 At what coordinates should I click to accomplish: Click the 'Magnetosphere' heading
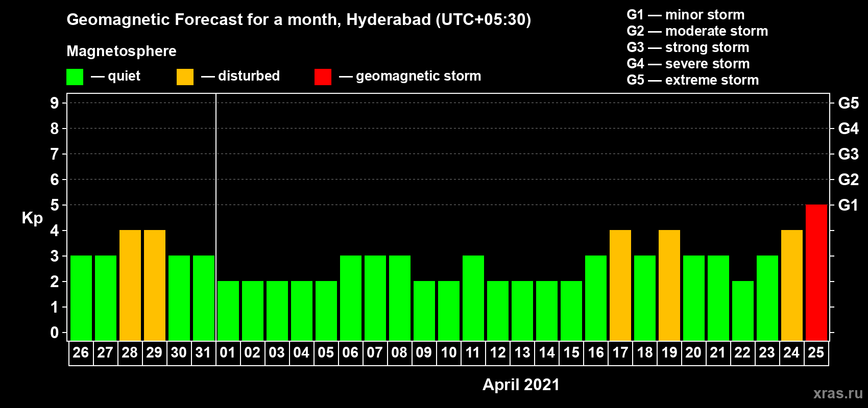tap(122, 51)
